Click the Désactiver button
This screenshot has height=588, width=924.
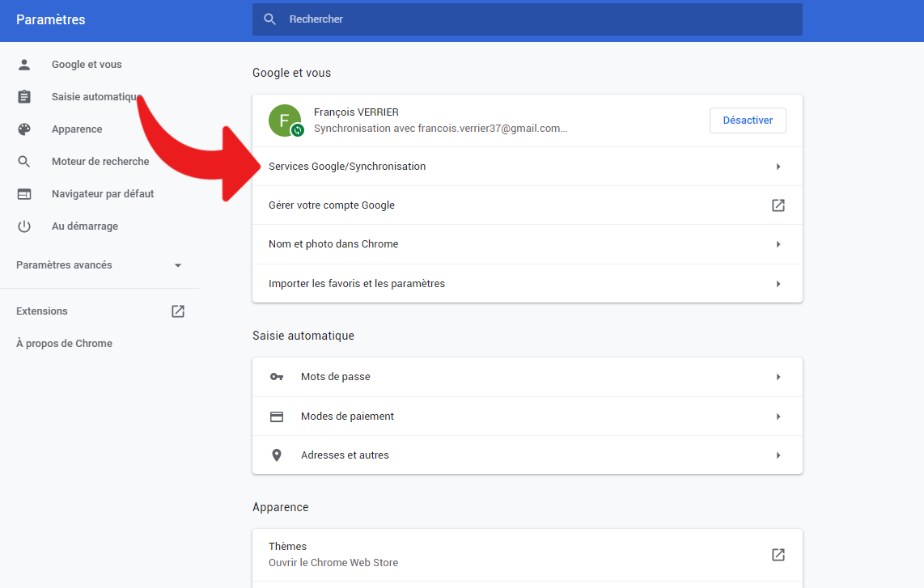click(x=747, y=120)
